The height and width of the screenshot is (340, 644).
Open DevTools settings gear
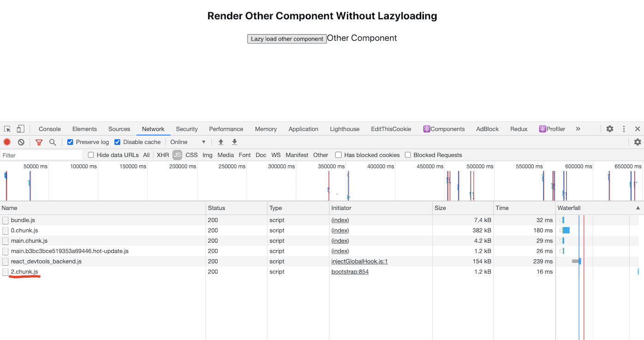coord(610,129)
